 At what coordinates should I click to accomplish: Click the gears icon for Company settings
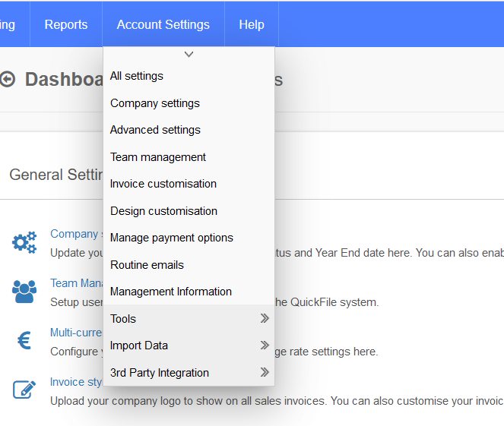(x=24, y=242)
